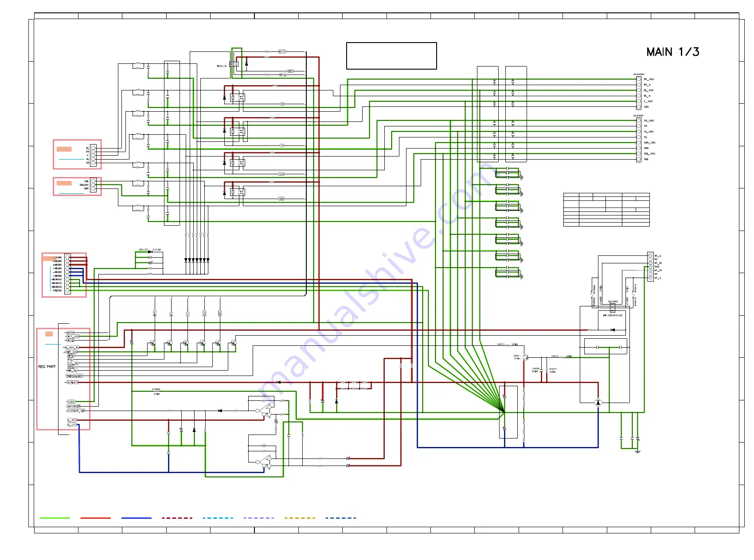
Task: Click the A_+7V signal tag
Action: tap(72, 420)
